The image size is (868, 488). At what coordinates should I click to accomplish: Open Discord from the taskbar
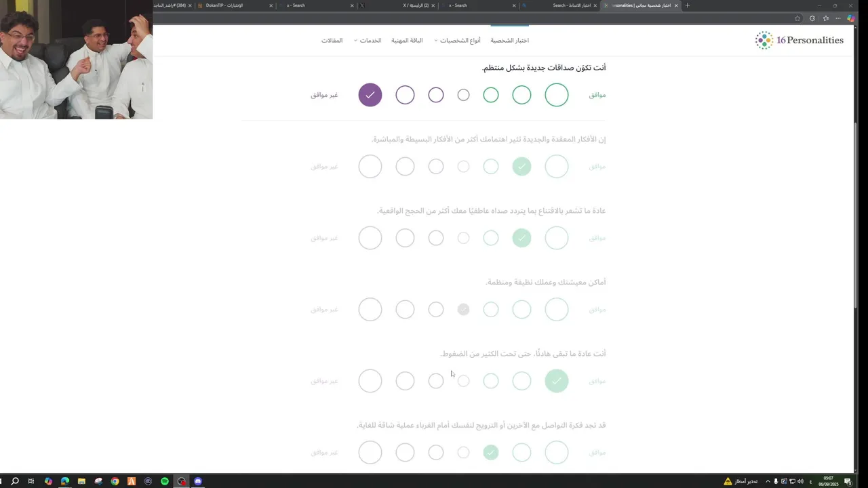click(198, 481)
